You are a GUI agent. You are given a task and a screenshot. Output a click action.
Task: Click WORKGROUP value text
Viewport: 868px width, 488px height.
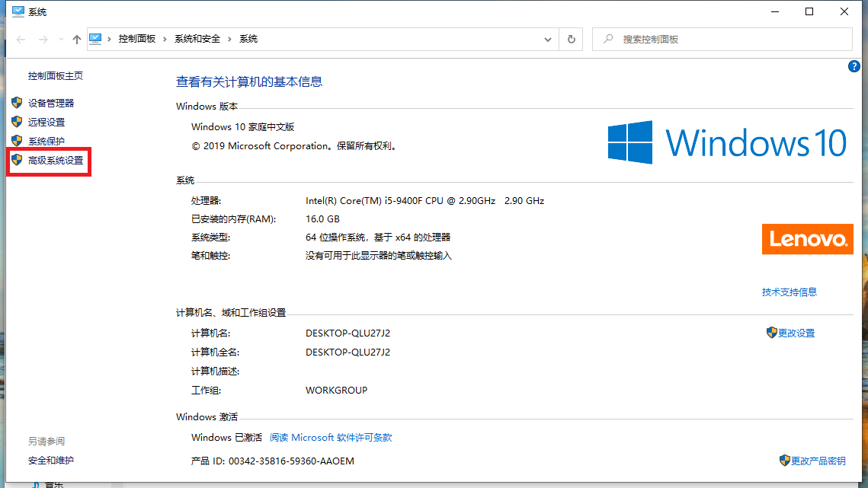(x=337, y=390)
